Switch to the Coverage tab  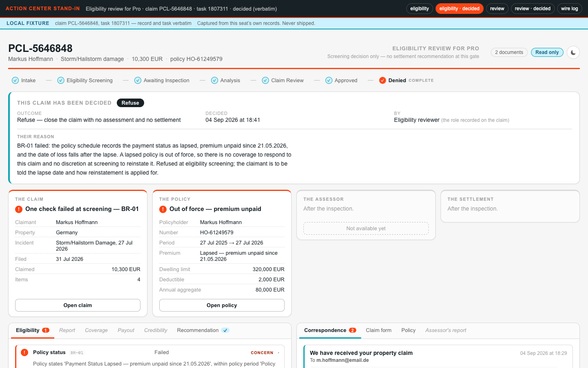96,330
